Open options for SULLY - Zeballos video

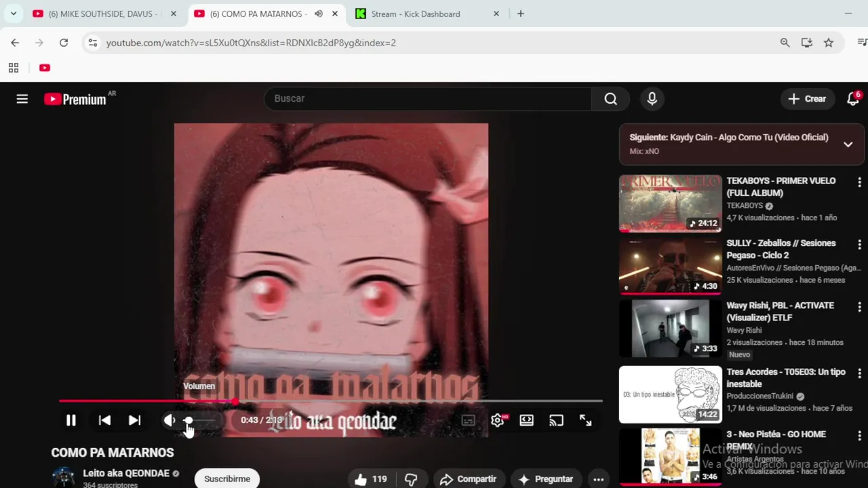859,245
